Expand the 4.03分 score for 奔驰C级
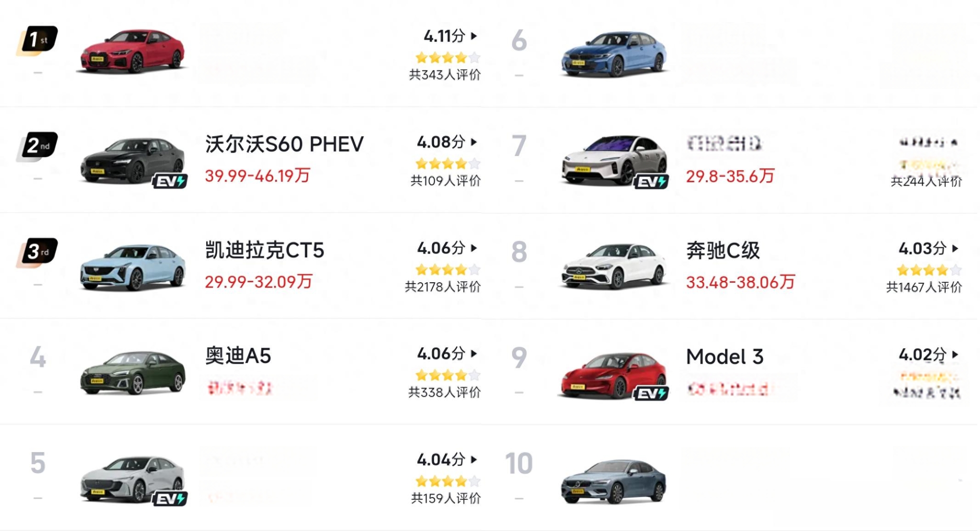Screen dimensions: 980x531 [x=955, y=248]
